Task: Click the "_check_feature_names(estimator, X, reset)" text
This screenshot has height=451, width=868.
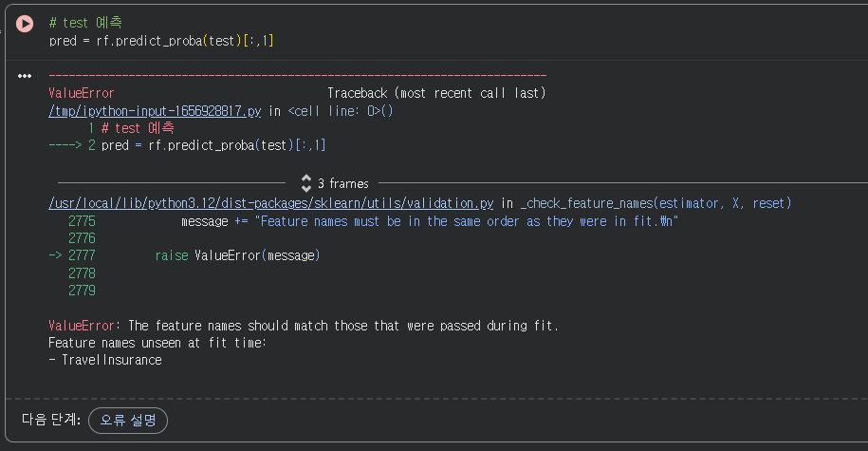Action: [656, 203]
